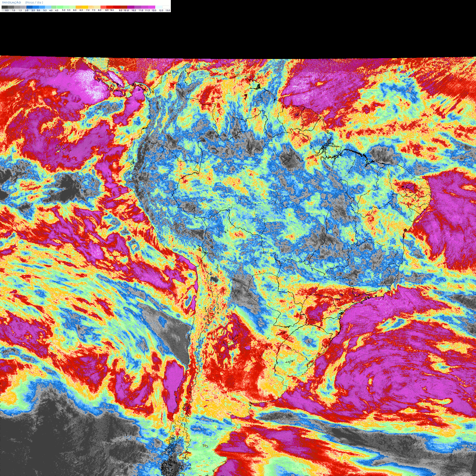
Task: Click the darkest blue legend color swatch
Action: 29,7
